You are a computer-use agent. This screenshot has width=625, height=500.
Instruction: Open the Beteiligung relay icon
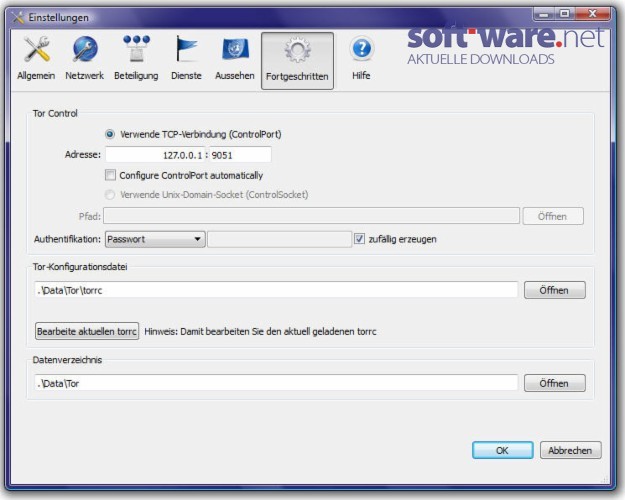point(136,48)
